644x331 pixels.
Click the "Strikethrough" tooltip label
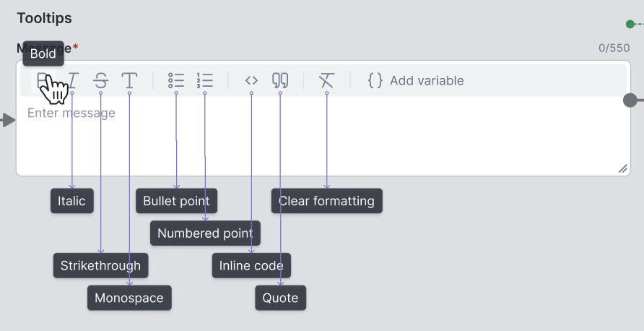(x=101, y=265)
